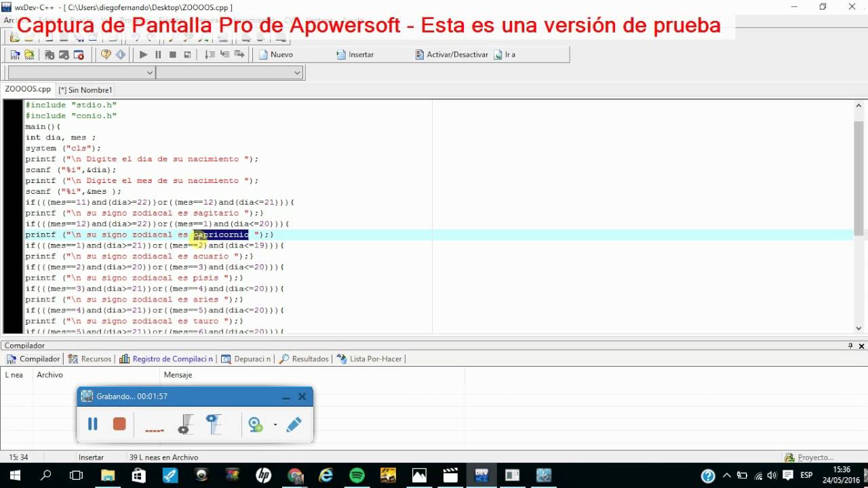Viewport: 868px width, 488px height.
Task: Click the Insertar toolbar button
Action: click(x=355, y=55)
